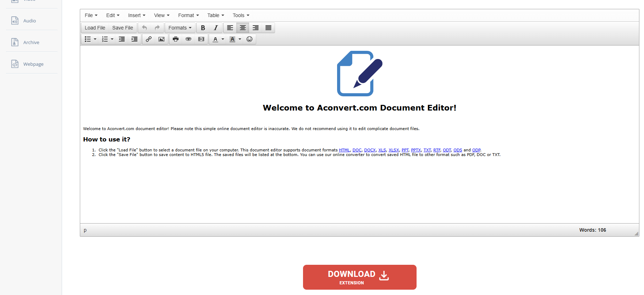Open the Tools menu
This screenshot has width=644, height=295.
pos(241,15)
